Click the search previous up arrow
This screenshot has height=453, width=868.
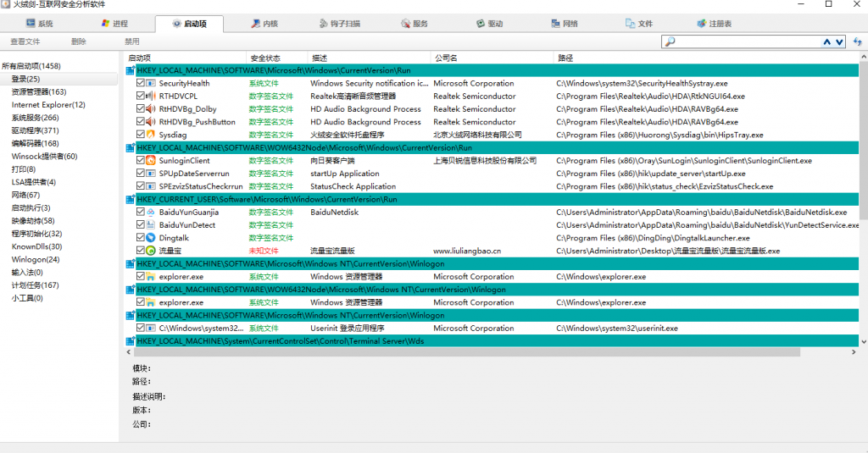coord(827,41)
